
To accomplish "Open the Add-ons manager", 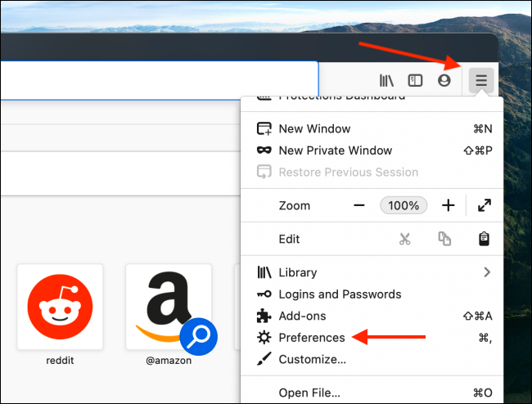I will (302, 316).
